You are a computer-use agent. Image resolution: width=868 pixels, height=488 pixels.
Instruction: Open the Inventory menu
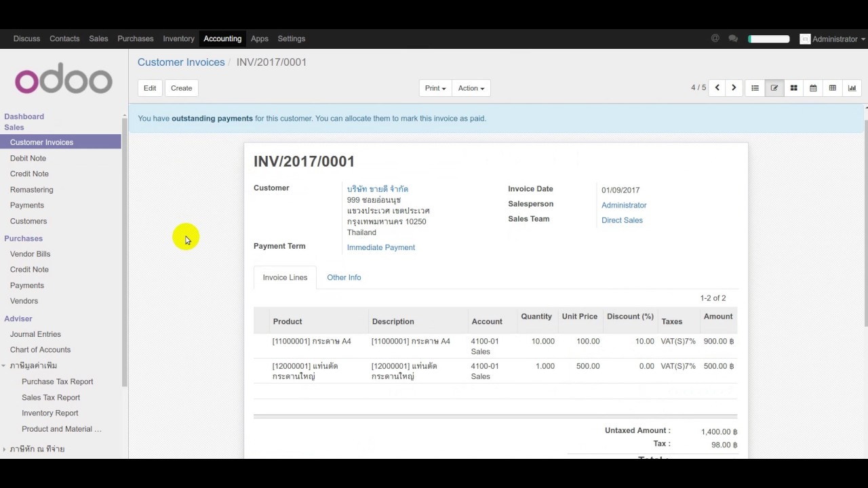click(178, 39)
